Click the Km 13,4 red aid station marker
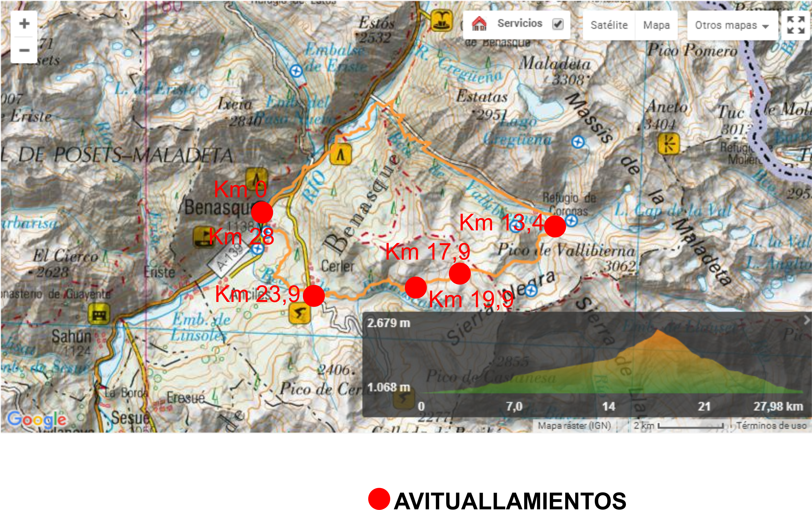This screenshot has height=510, width=812. [555, 227]
